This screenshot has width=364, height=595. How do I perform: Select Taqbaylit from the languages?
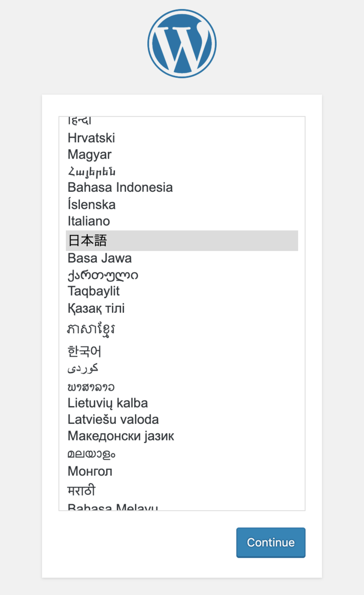coord(182,291)
